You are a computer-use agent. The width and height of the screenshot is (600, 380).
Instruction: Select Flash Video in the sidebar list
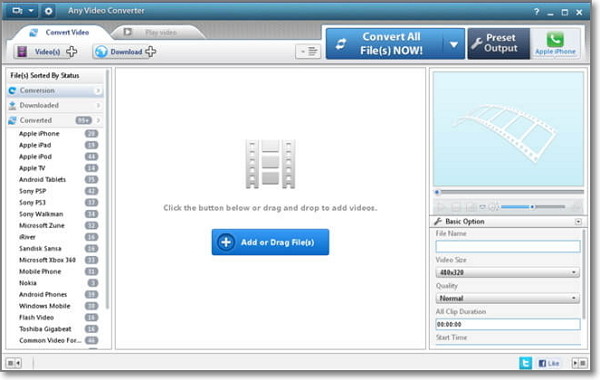36,317
